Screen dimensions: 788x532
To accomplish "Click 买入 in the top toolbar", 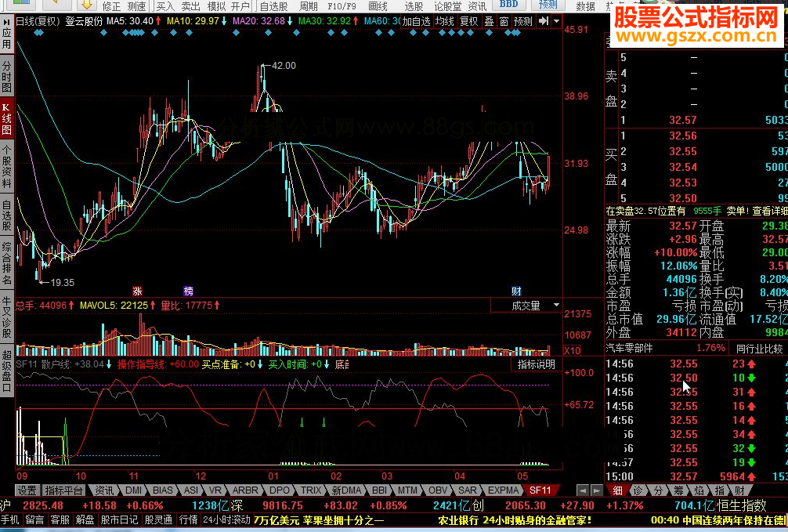I will pyautogui.click(x=165, y=6).
